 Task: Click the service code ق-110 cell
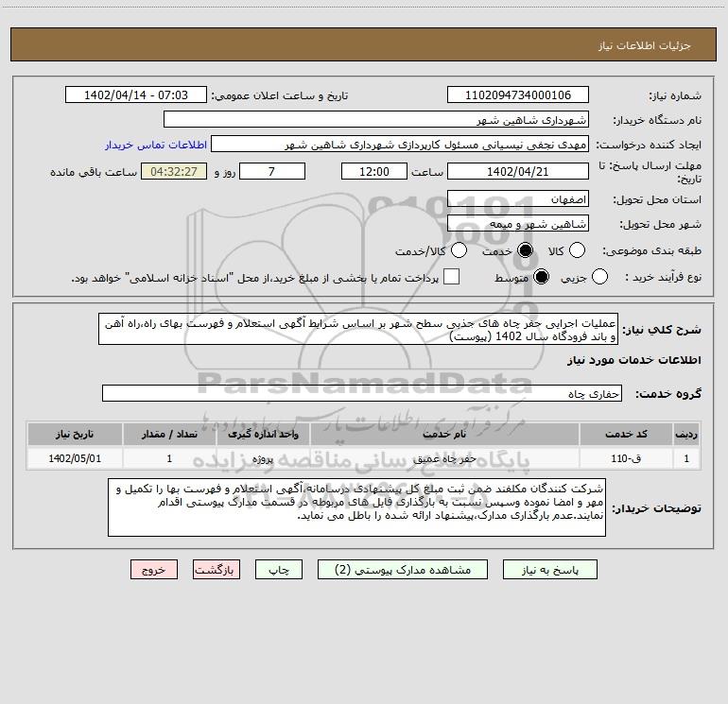pyautogui.click(x=626, y=459)
